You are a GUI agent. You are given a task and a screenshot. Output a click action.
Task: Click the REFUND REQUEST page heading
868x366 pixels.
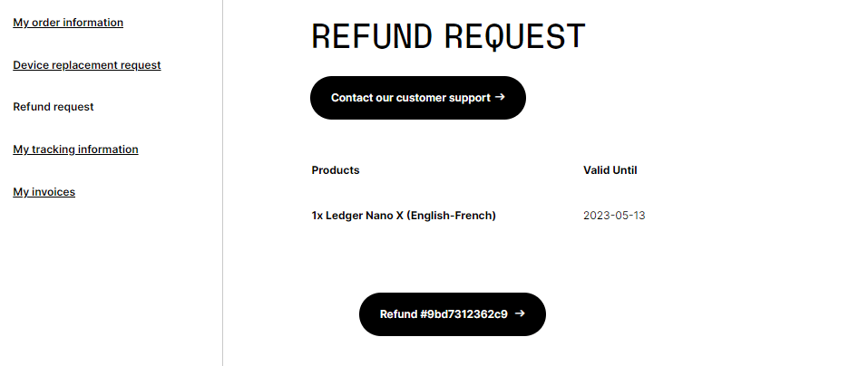(x=448, y=36)
